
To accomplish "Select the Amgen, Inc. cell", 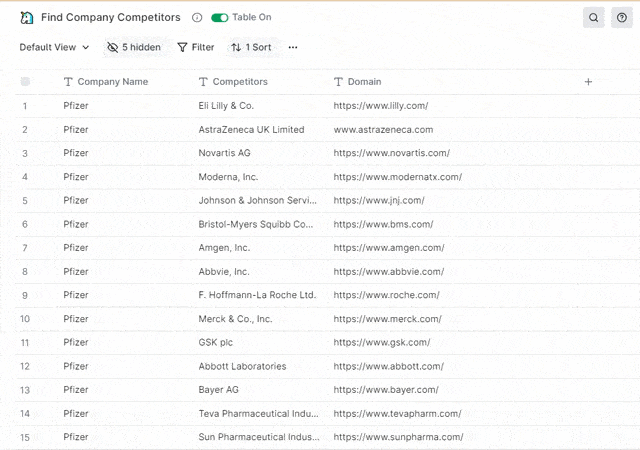I will pos(224,248).
